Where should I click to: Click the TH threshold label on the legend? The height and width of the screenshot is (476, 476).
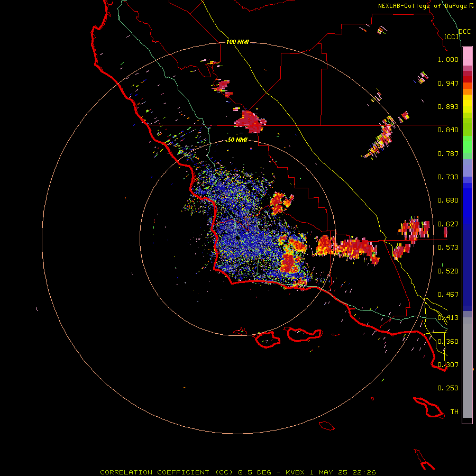coord(454,412)
